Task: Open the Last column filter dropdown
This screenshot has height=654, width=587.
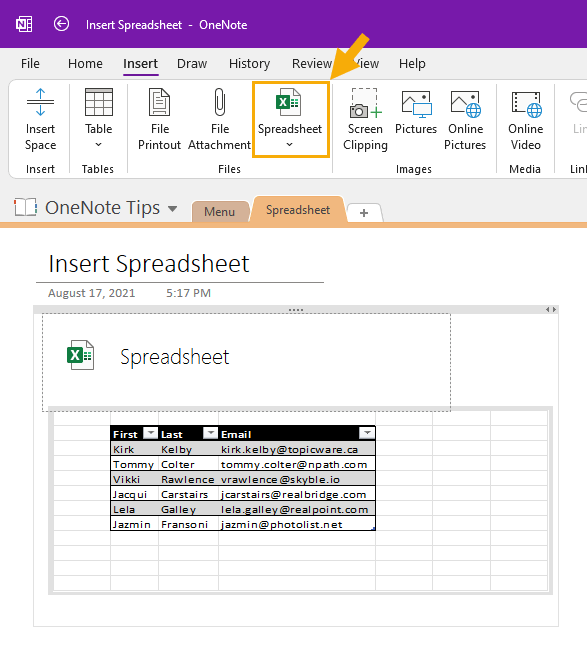Action: pyautogui.click(x=210, y=433)
